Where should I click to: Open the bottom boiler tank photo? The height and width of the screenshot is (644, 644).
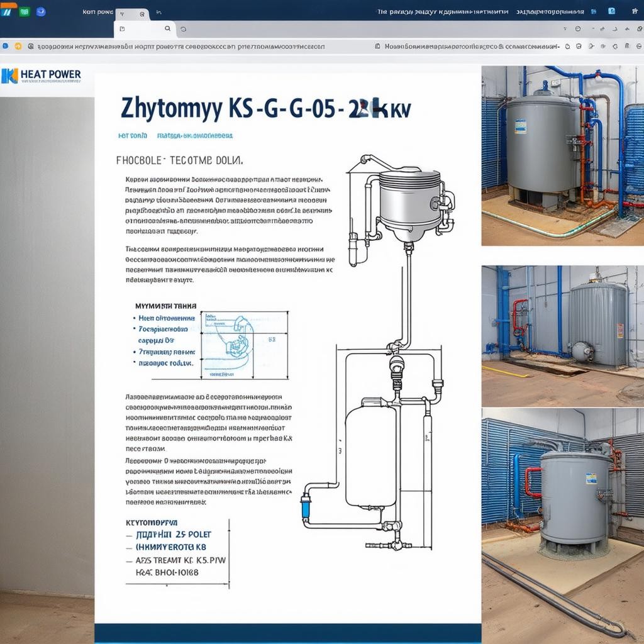click(562, 523)
